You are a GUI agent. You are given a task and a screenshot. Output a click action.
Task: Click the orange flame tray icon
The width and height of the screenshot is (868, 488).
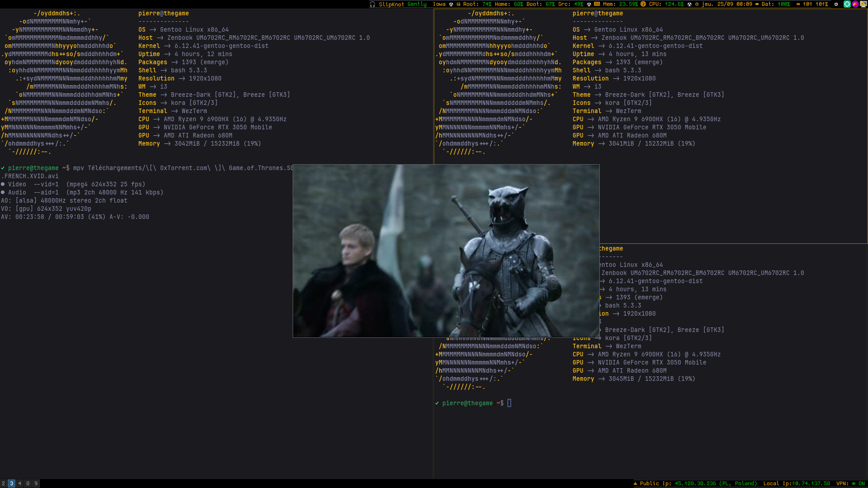tap(855, 4)
